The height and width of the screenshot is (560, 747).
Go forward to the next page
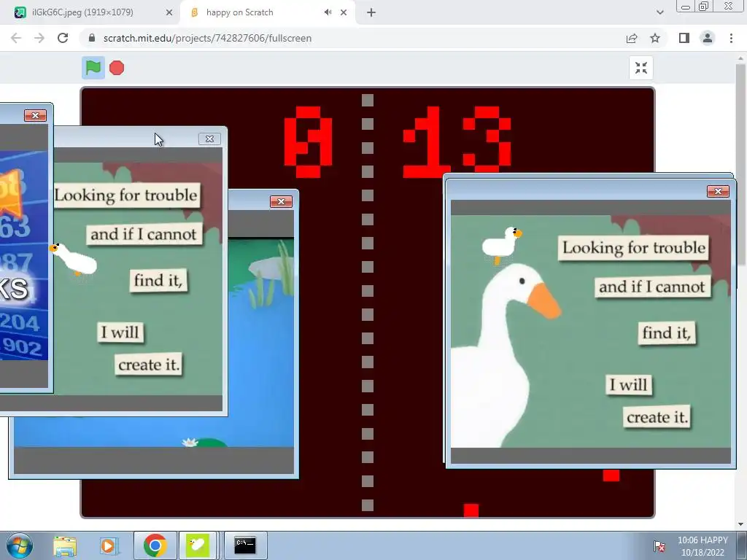pos(39,38)
